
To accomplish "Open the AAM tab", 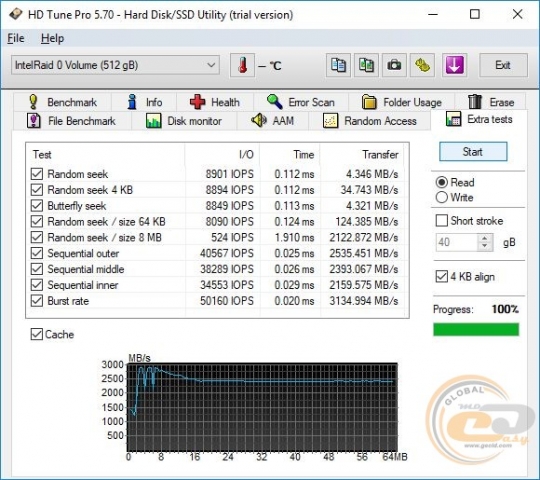I will pos(272,121).
